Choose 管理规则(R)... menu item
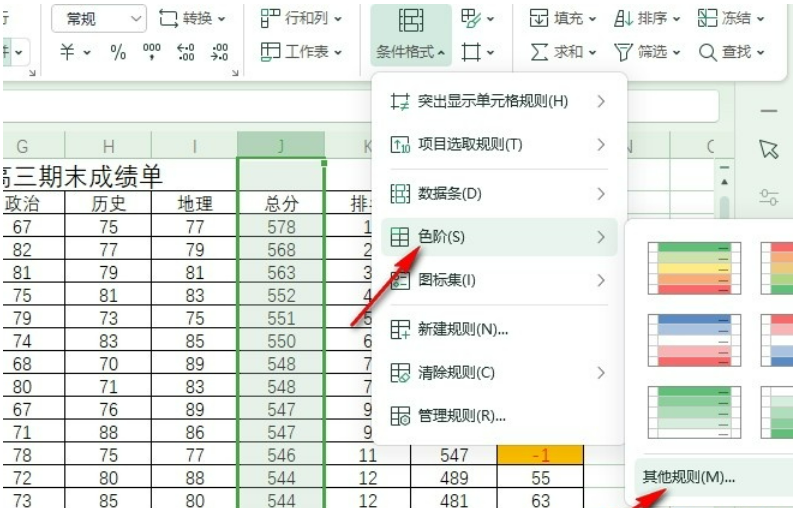The image size is (795, 508). 499,416
